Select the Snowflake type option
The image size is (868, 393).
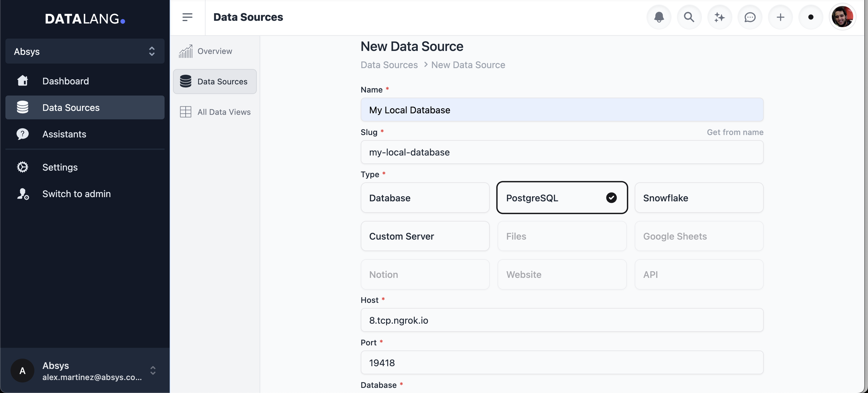pyautogui.click(x=699, y=197)
